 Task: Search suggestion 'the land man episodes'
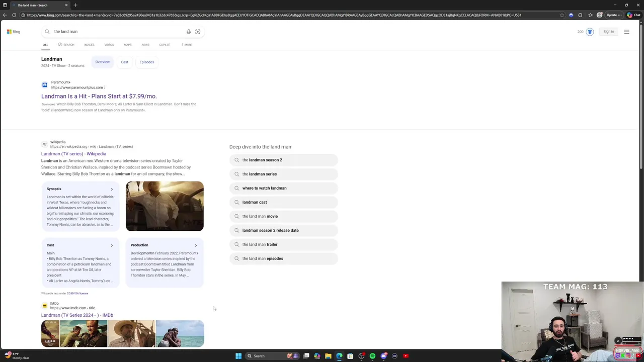tap(284, 258)
